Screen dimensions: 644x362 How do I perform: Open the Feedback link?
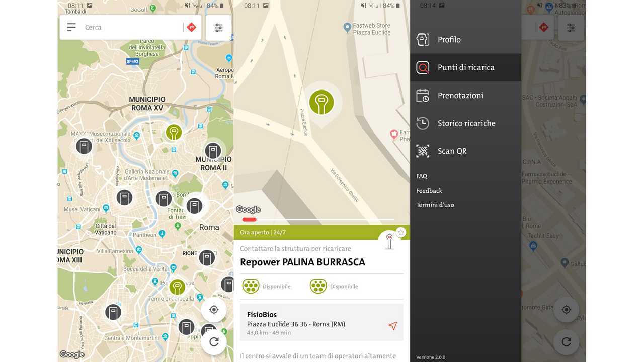click(x=429, y=191)
